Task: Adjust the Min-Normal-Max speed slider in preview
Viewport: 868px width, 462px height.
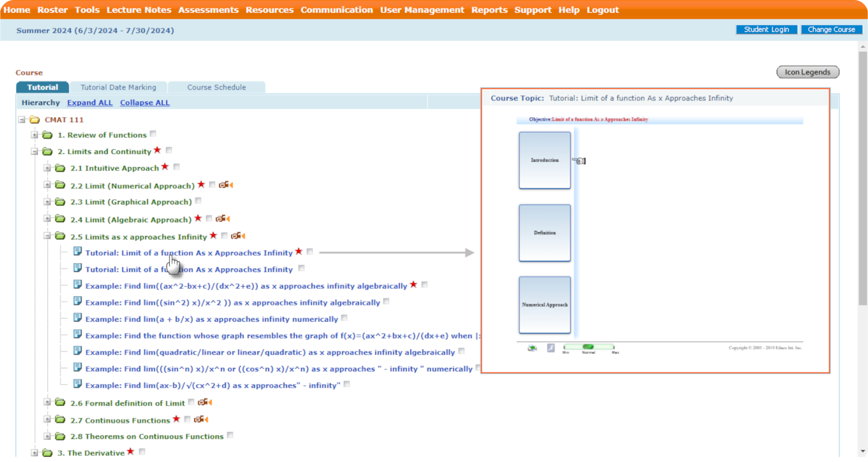Action: [589, 347]
